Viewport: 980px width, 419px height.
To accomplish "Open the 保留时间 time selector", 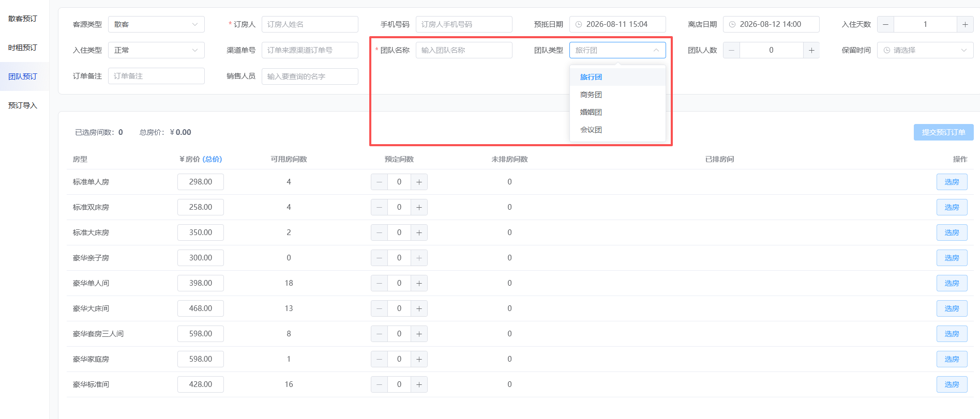I will coord(925,50).
